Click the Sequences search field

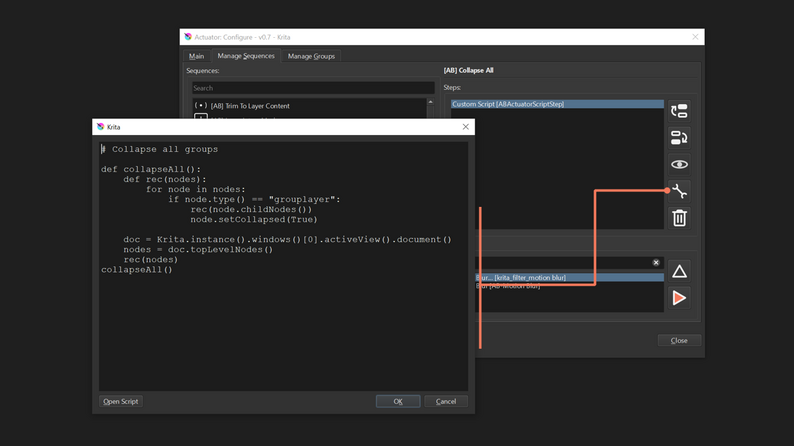click(x=313, y=88)
